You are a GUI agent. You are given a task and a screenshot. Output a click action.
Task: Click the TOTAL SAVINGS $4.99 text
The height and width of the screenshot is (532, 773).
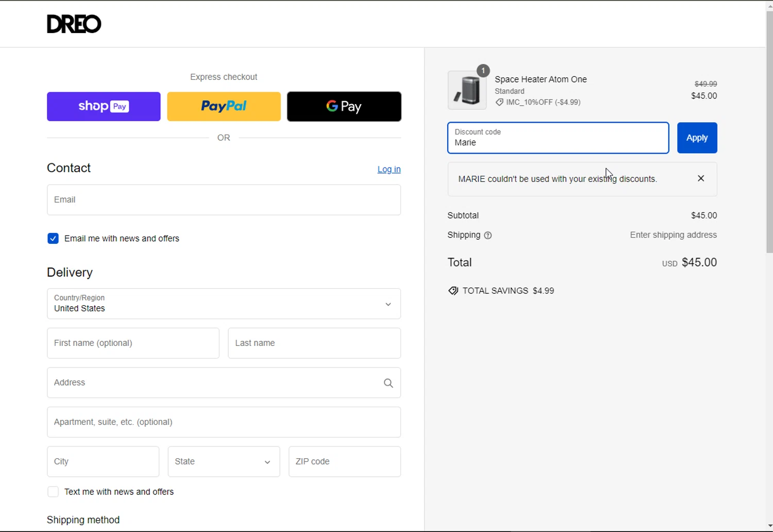[x=508, y=291]
